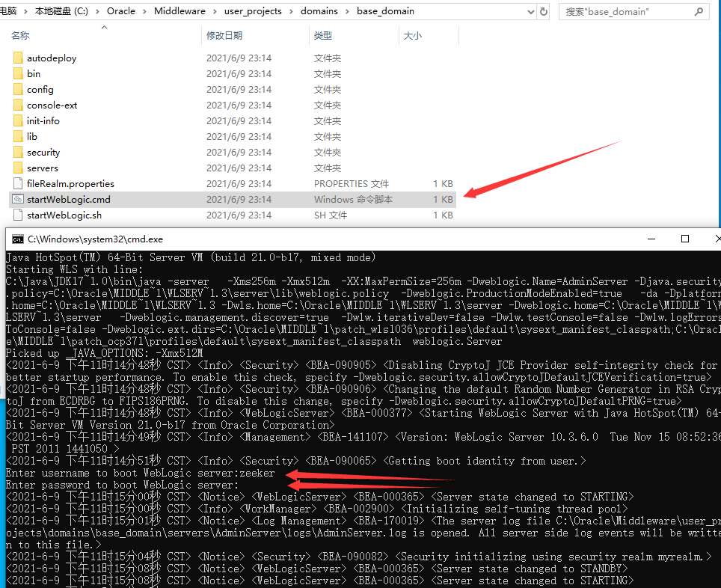Click the 'Enter password to boot WebLogic server' line

pos(122,485)
